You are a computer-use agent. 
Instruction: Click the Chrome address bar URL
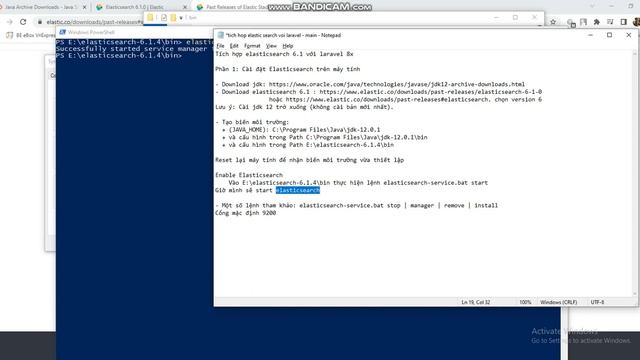point(94,22)
